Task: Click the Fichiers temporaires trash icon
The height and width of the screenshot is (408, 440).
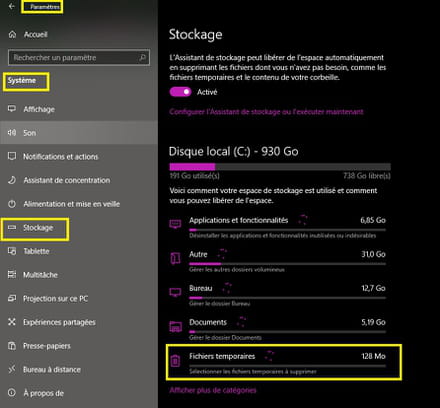Action: (175, 361)
